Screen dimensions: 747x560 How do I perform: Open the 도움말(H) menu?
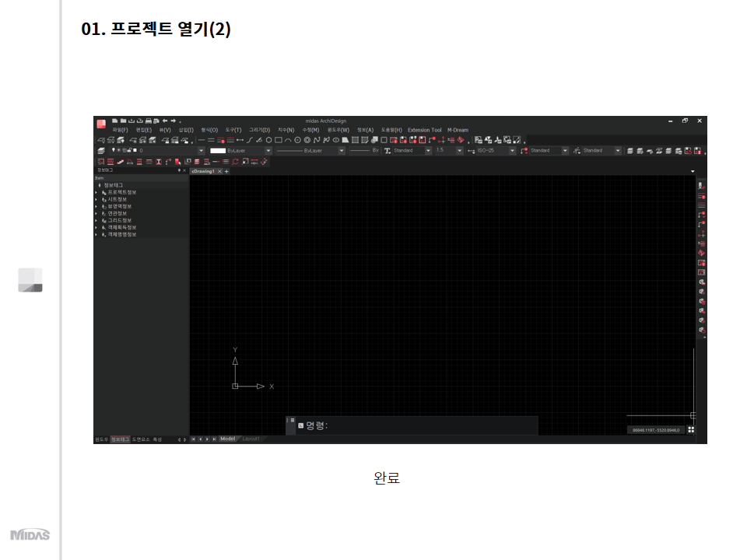(391, 130)
